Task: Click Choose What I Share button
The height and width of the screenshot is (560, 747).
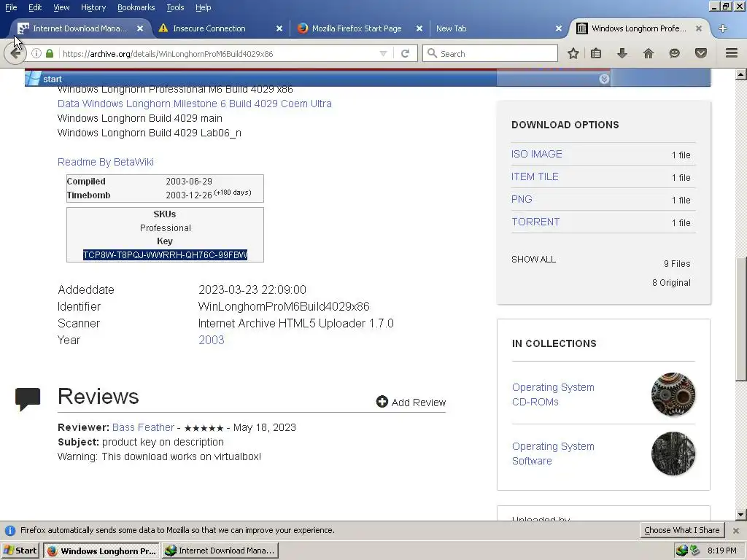Action: coord(682,530)
